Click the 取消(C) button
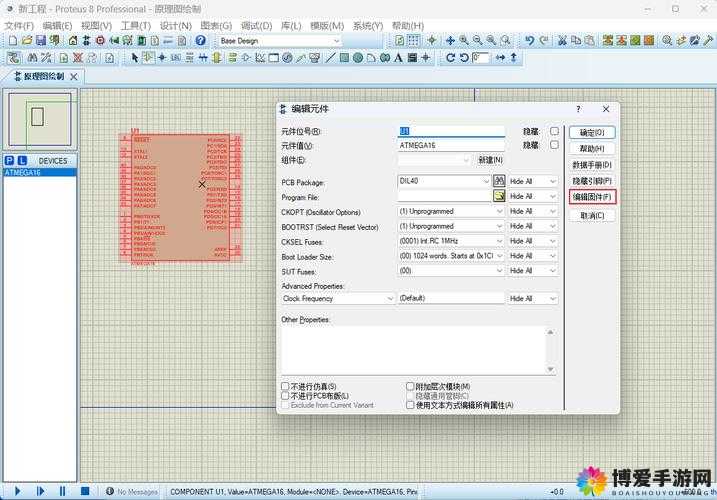This screenshot has width=717, height=500. coord(592,215)
